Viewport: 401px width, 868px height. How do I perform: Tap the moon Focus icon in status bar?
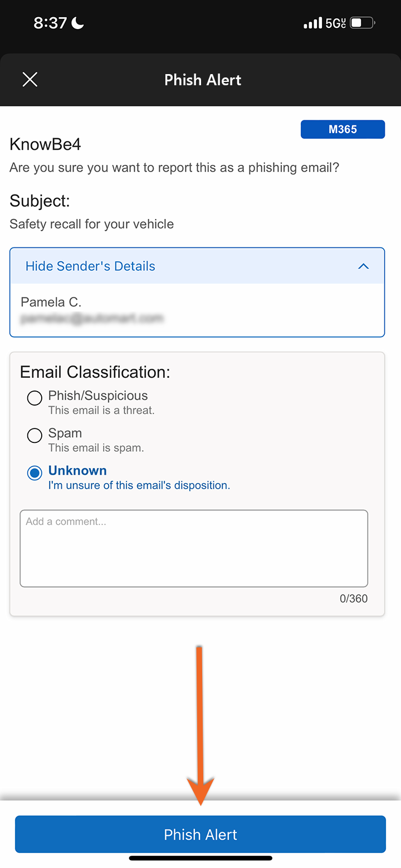coord(77,23)
